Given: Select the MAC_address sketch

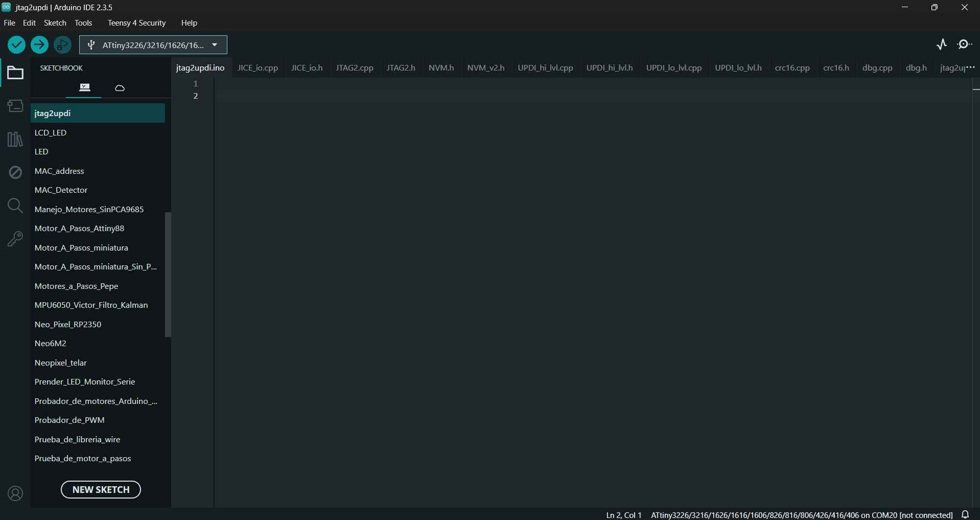Looking at the screenshot, I should pos(98,171).
